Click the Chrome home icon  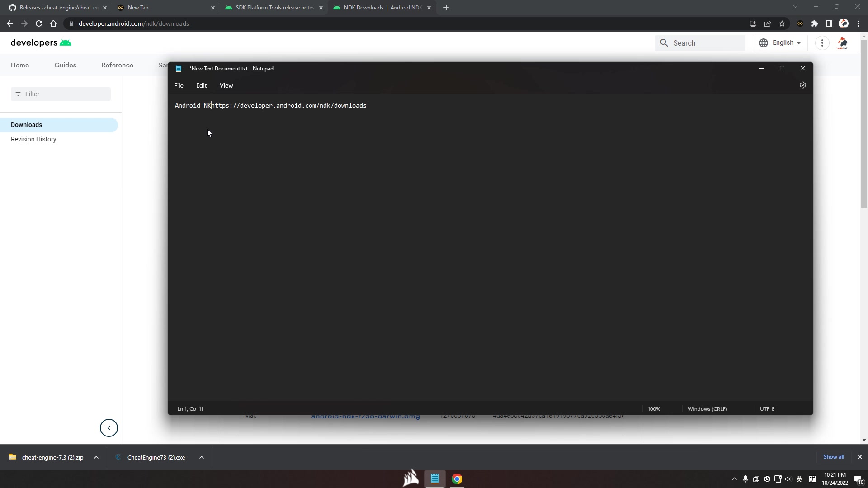click(53, 23)
